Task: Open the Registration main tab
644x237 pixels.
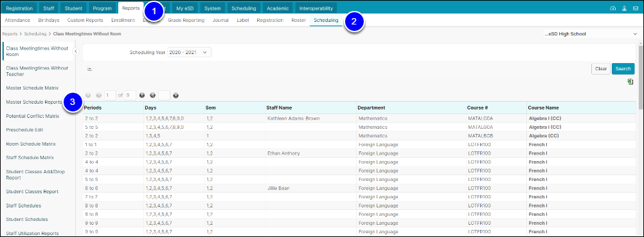Action: point(20,8)
